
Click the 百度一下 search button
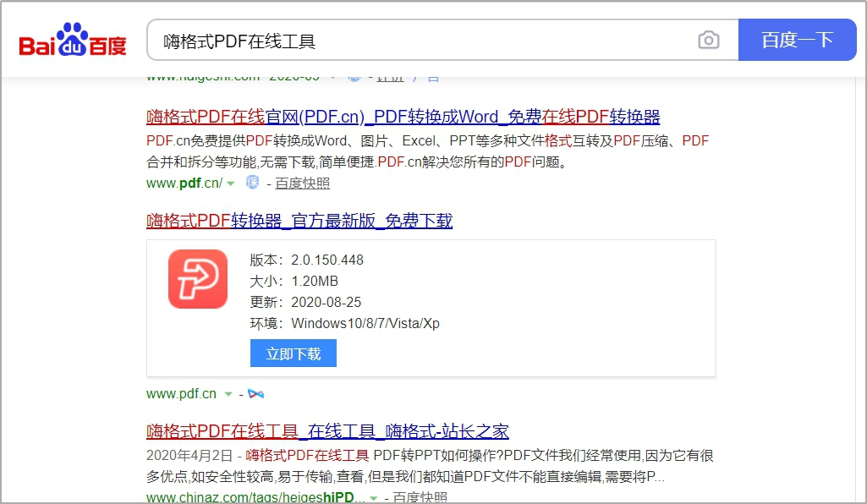[x=797, y=40]
